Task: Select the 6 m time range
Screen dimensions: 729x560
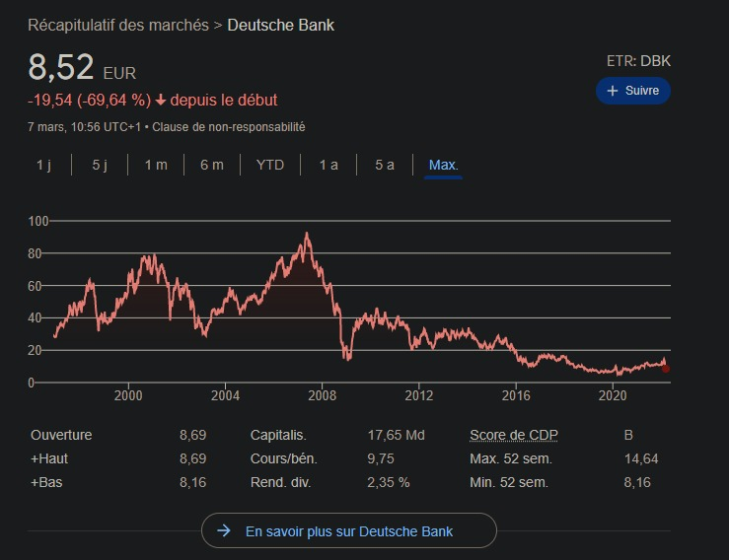Action: (x=212, y=165)
